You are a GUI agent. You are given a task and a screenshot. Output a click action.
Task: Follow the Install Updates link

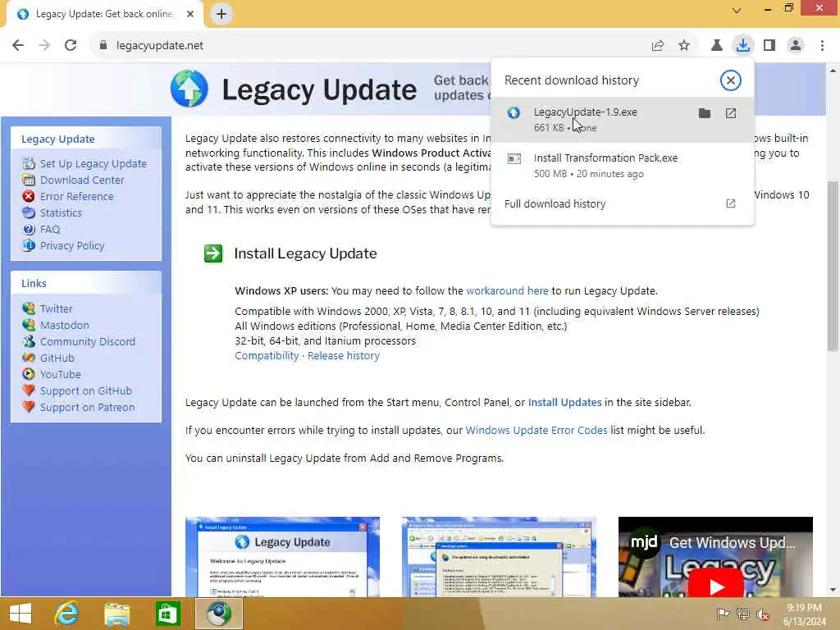point(564,402)
